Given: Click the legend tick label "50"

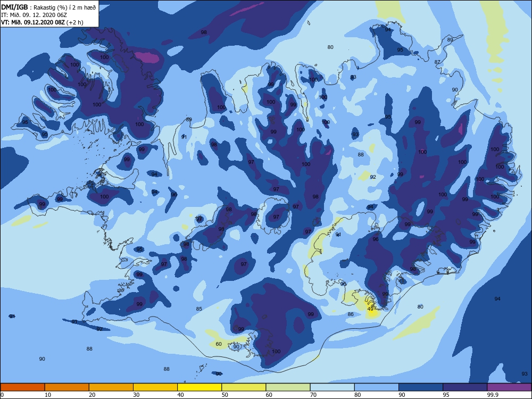Looking at the screenshot, I should (x=225, y=395).
